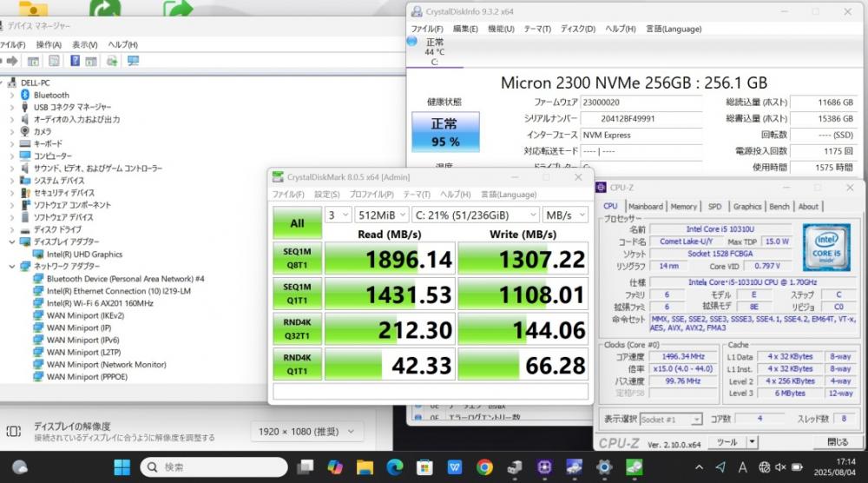Click the scan hardware changes monitor icon
This screenshot has width=868, height=483.
click(133, 61)
